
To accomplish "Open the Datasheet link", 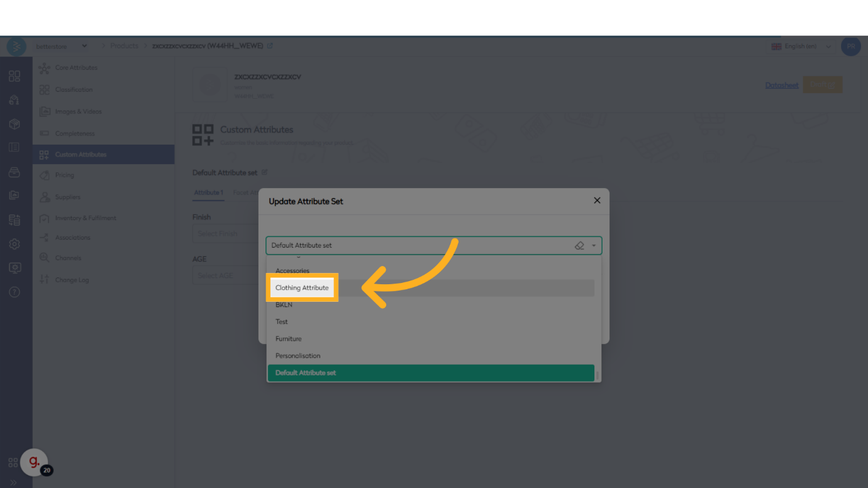I will 782,85.
